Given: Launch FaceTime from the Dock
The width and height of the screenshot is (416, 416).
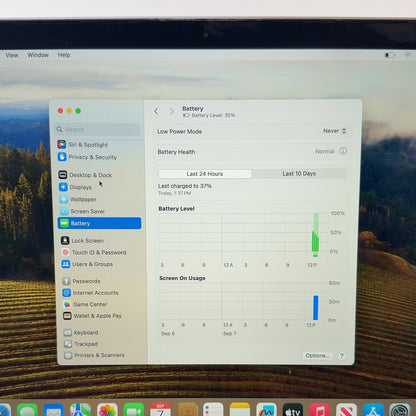Looking at the screenshot, I should pyautogui.click(x=134, y=410).
